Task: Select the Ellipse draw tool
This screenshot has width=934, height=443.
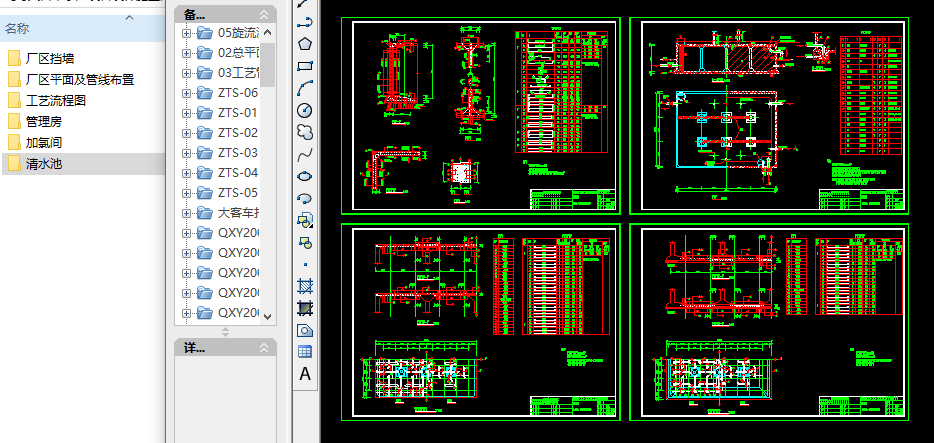Action: pyautogui.click(x=305, y=177)
